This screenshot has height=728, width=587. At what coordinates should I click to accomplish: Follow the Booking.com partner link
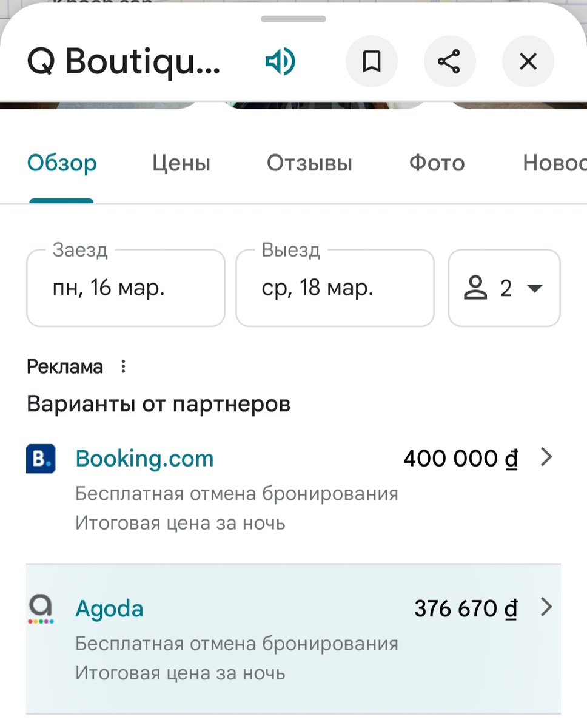144,459
